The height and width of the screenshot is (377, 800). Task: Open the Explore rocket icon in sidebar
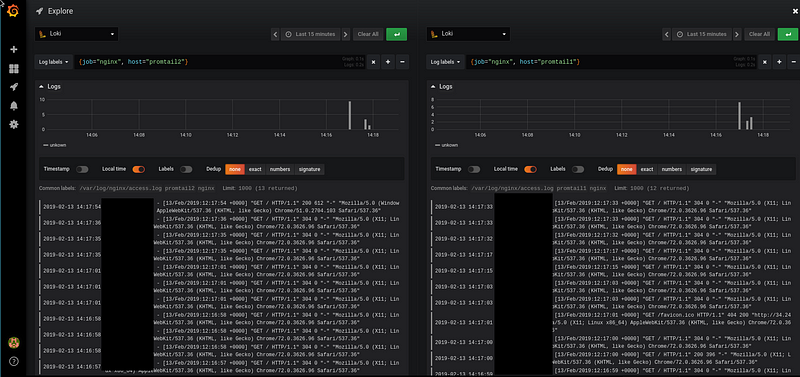click(x=14, y=87)
